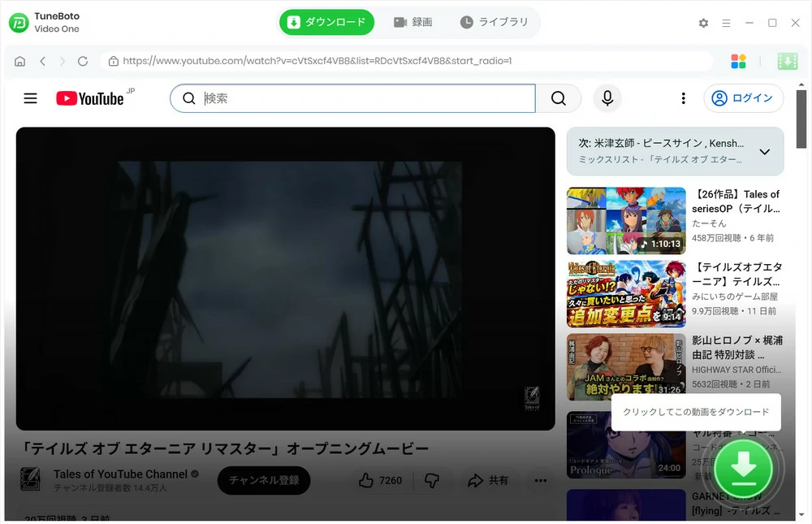Open the colorful apps grid icon
Screen dimensions: 812x524
[738, 61]
